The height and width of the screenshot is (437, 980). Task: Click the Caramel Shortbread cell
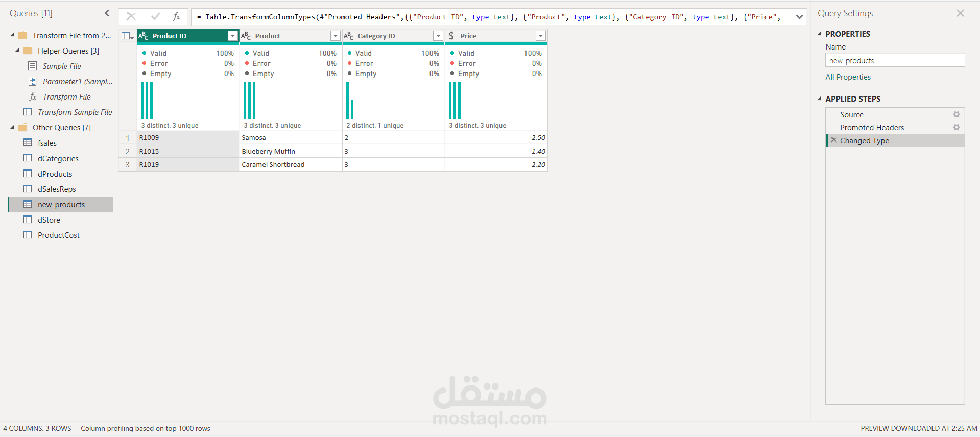click(291, 164)
